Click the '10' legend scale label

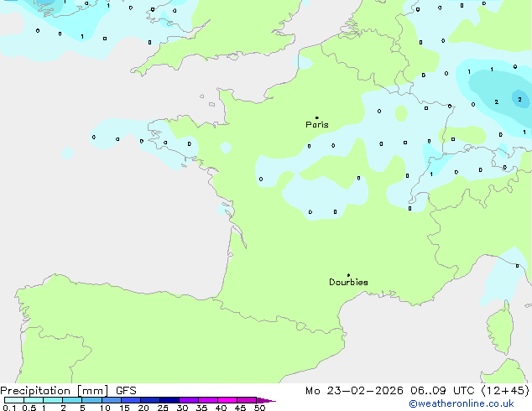coord(105,408)
